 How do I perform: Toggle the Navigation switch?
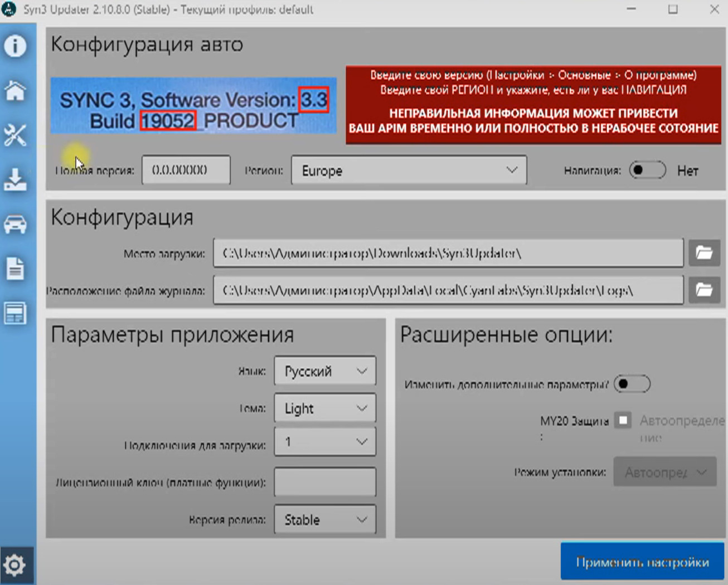pos(647,170)
